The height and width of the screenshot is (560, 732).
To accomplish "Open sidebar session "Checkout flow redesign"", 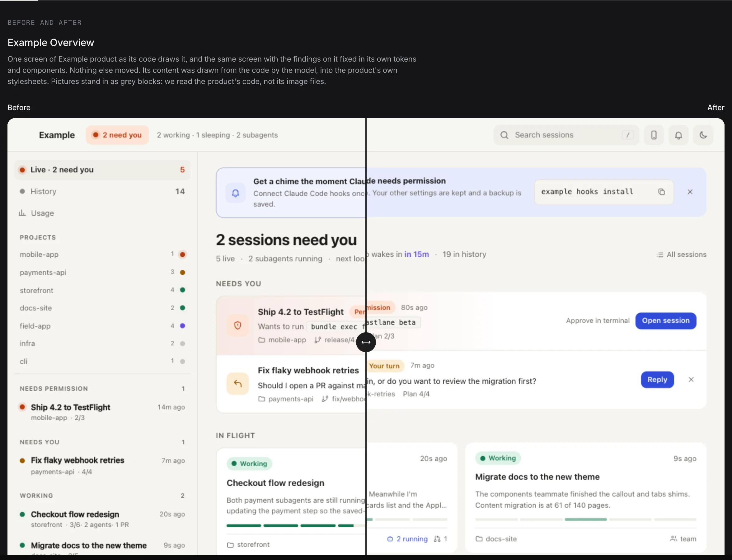I will pos(102,519).
